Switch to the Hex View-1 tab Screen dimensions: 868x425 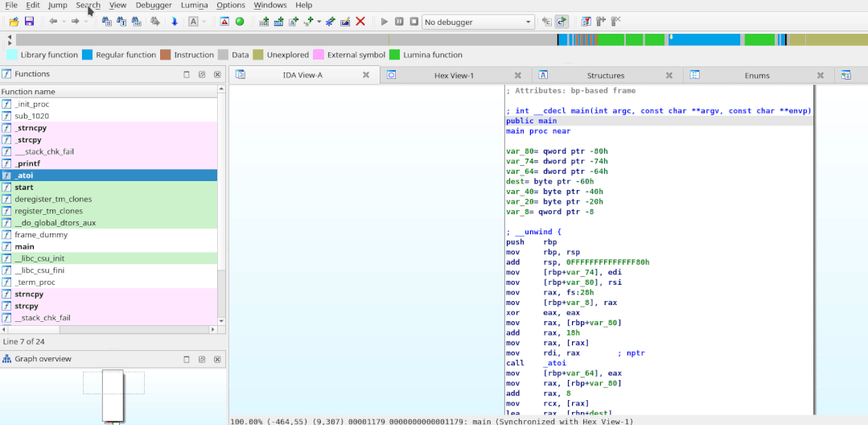[x=454, y=75]
